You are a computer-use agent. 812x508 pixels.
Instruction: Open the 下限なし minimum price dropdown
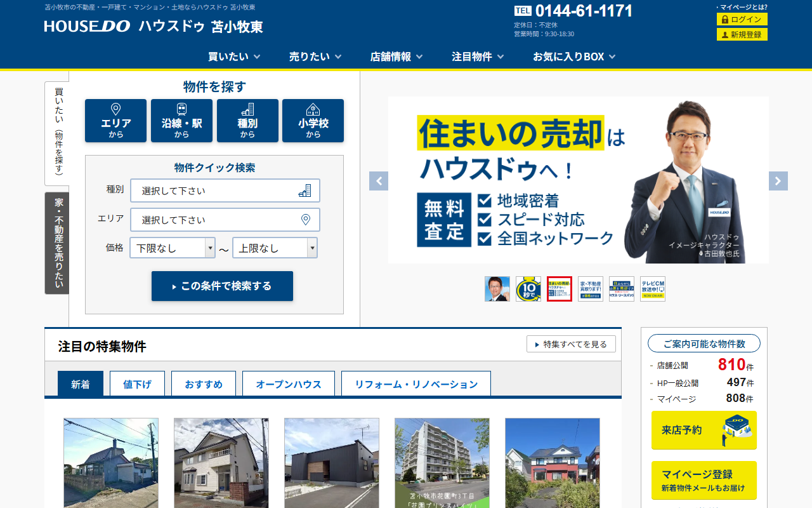pyautogui.click(x=173, y=248)
